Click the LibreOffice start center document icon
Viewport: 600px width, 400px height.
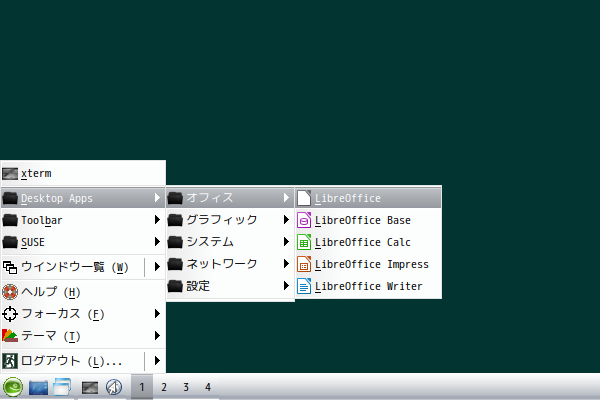304,198
